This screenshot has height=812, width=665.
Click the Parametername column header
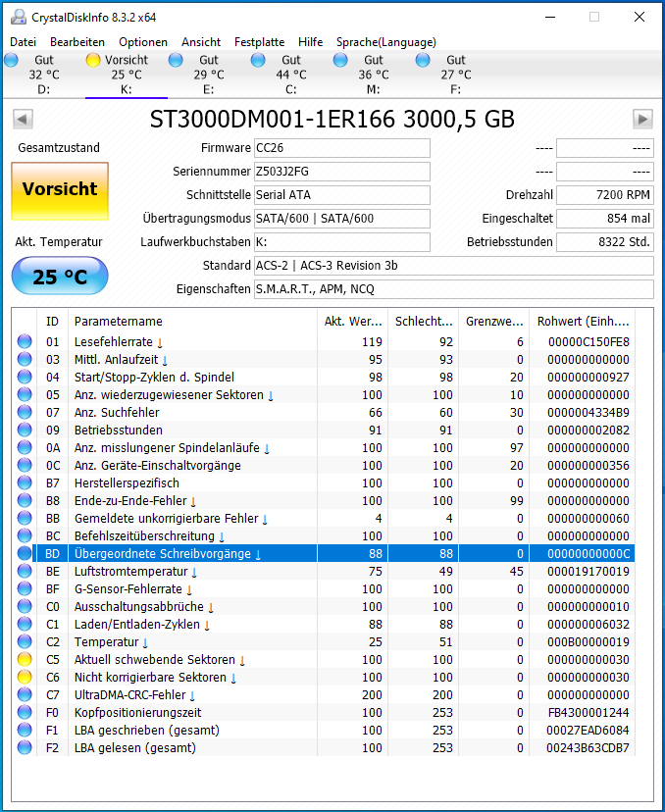192,321
